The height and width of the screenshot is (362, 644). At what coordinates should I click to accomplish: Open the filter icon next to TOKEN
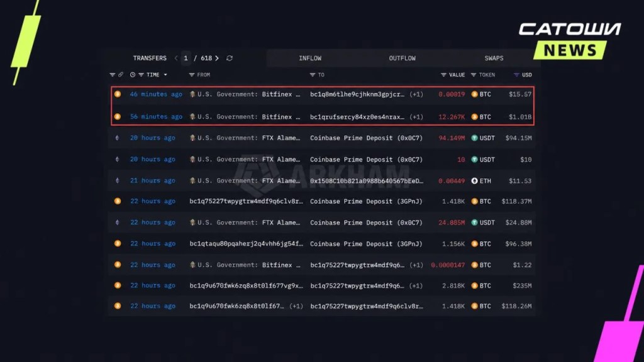(474, 75)
